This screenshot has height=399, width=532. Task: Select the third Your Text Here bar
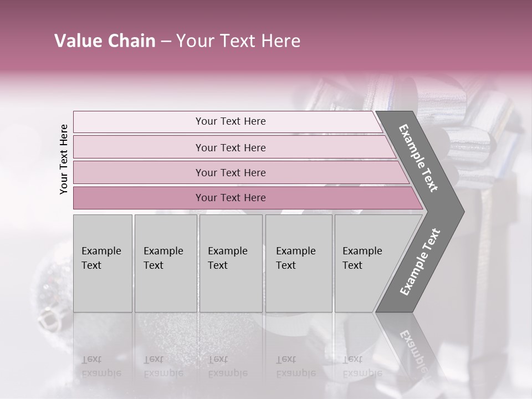[230, 172]
